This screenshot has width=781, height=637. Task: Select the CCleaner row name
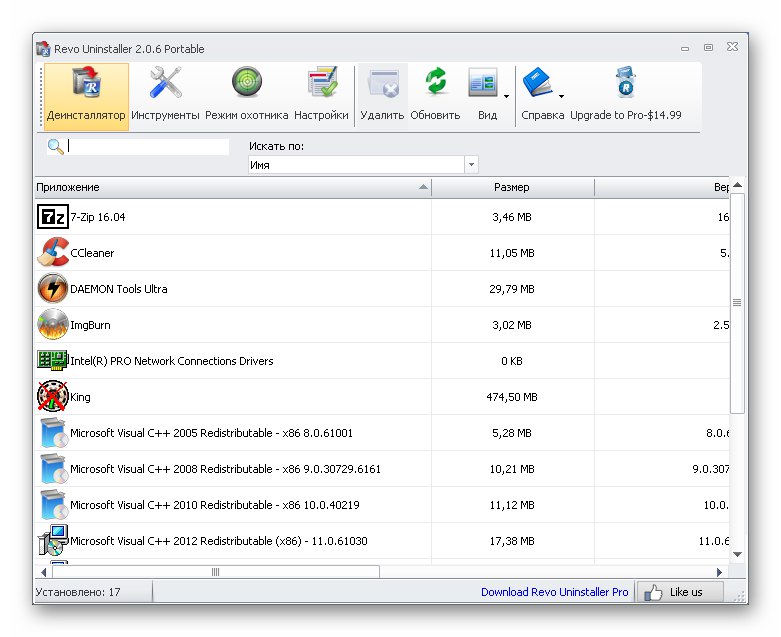[x=92, y=253]
